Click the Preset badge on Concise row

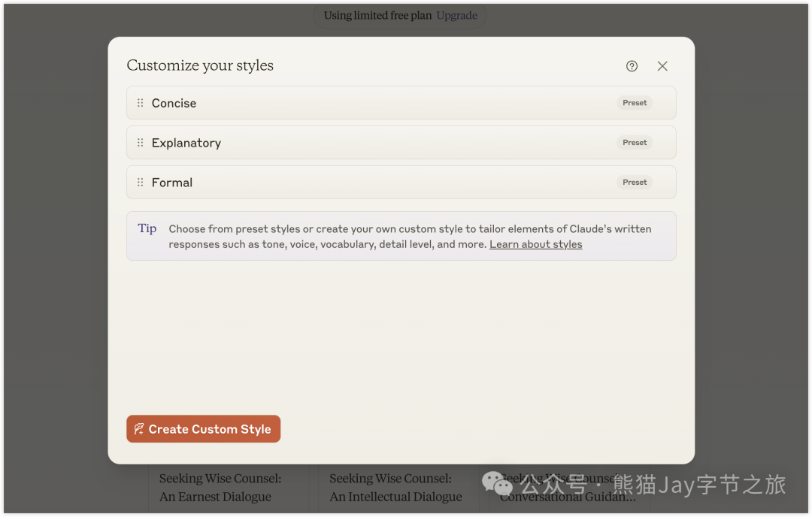point(635,102)
